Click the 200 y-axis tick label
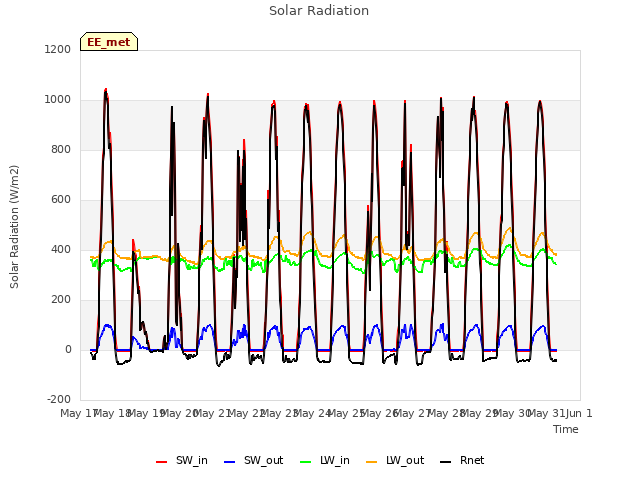Image resolution: width=640 pixels, height=480 pixels. pyautogui.click(x=61, y=300)
